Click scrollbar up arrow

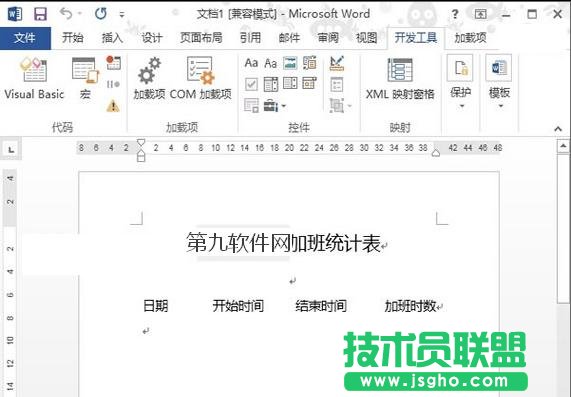tap(563, 146)
